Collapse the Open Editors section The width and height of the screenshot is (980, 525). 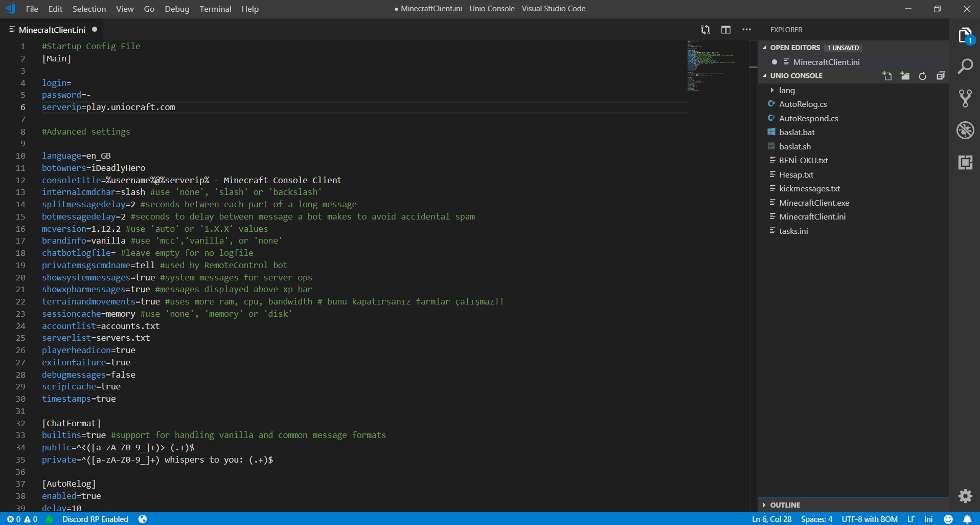click(765, 48)
